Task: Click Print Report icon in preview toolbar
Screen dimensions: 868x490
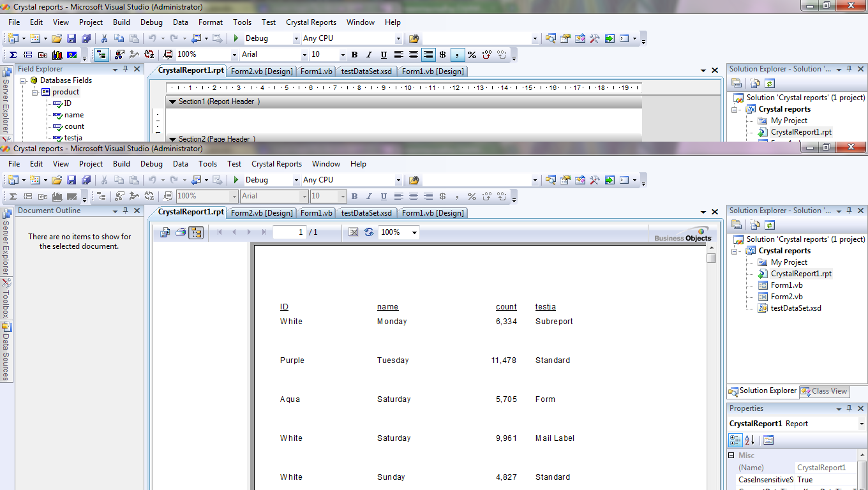Action: coord(181,232)
